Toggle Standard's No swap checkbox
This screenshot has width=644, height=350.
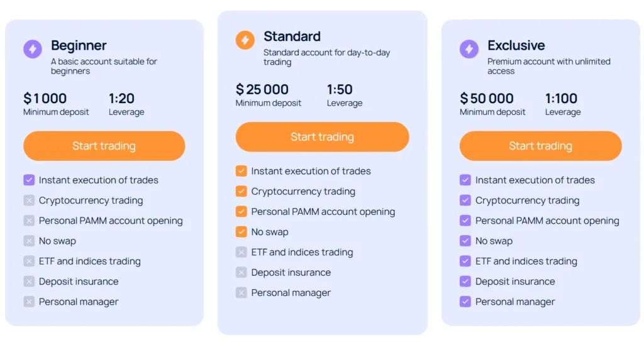point(241,232)
